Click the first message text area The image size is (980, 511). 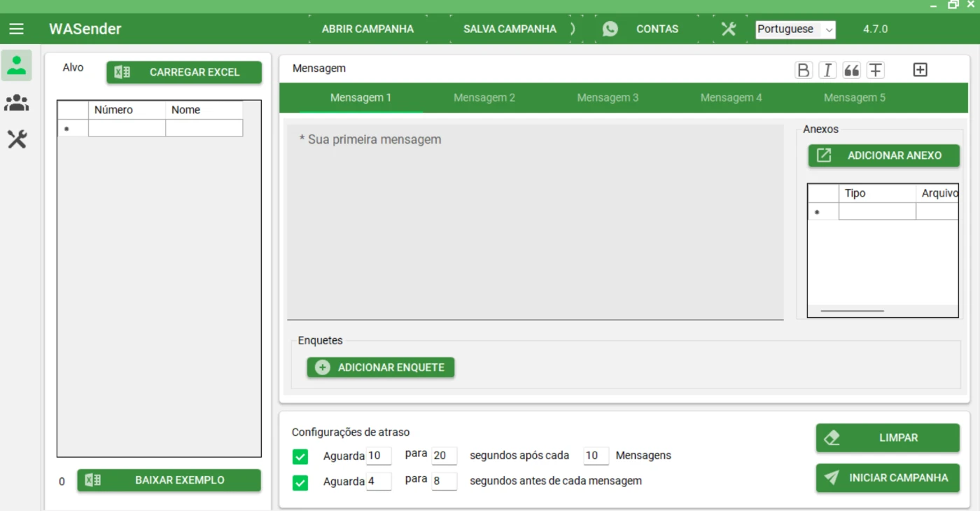tap(535, 223)
